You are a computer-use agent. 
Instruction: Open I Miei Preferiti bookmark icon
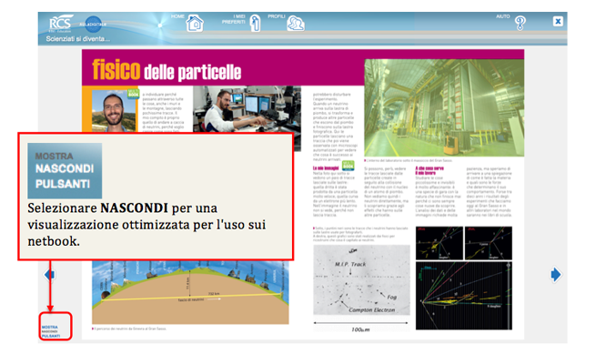point(256,23)
